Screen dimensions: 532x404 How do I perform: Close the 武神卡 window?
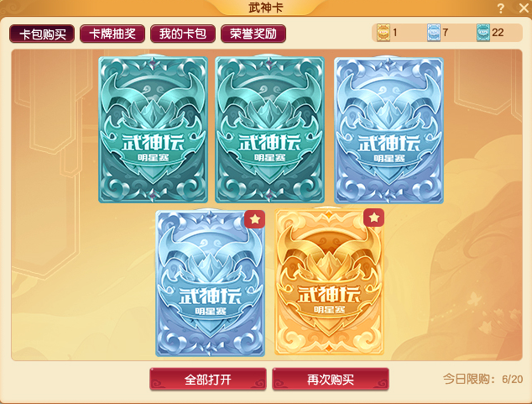524,8
